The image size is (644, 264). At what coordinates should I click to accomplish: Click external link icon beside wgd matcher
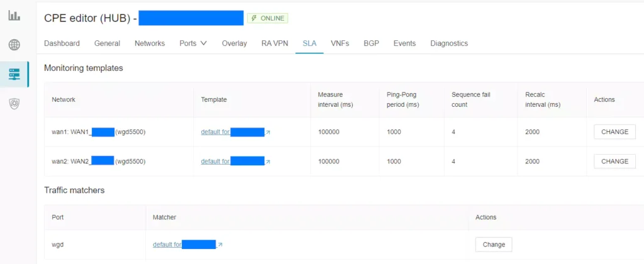pos(220,245)
